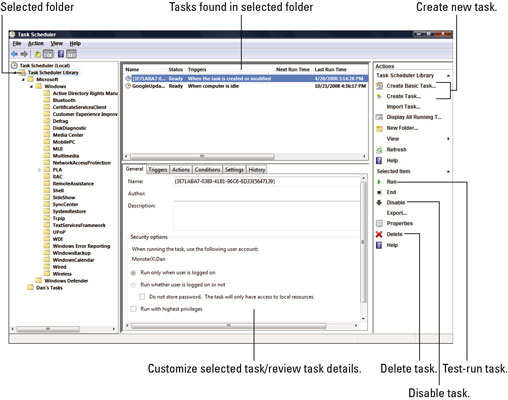Switch to the General tab
508x400 pixels.
point(135,169)
